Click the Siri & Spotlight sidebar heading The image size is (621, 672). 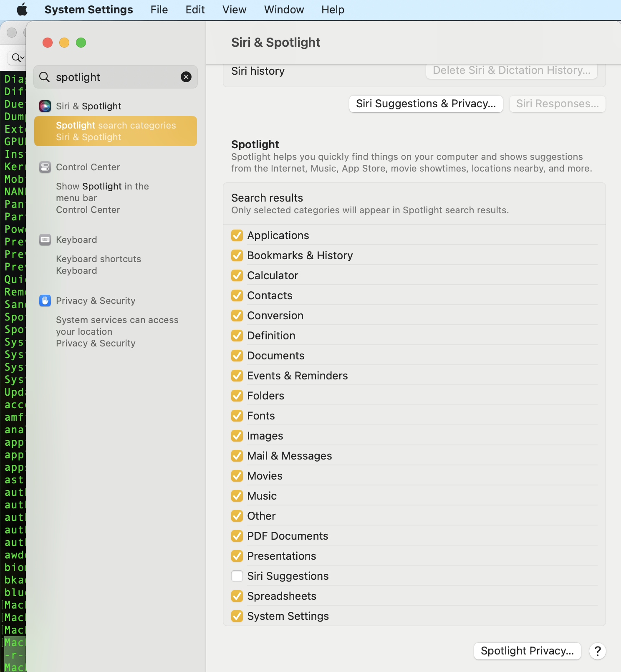[88, 106]
